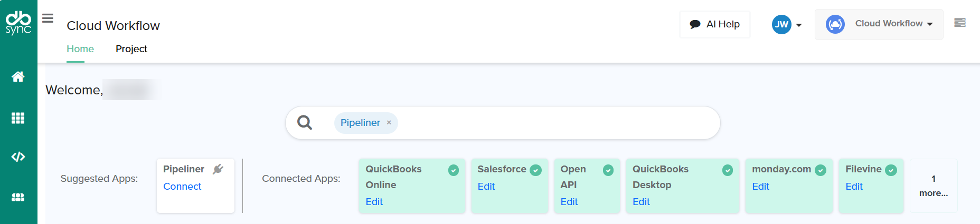The height and width of the screenshot is (224, 980).
Task: Expand the 1 more connected apps
Action: pos(933,186)
